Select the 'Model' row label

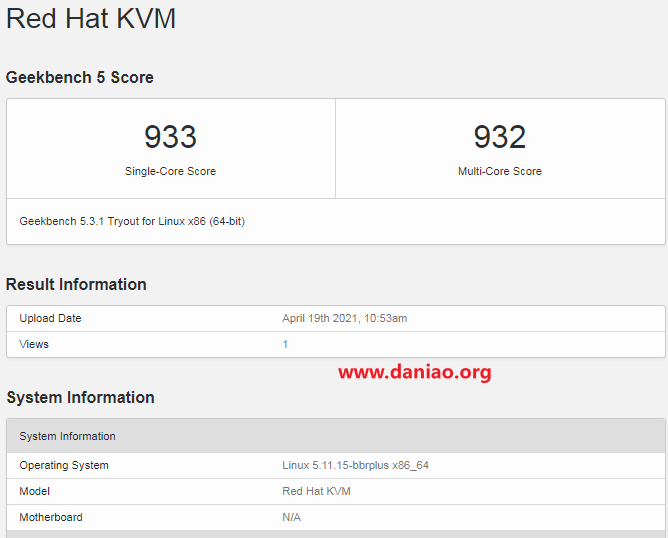tap(35, 491)
